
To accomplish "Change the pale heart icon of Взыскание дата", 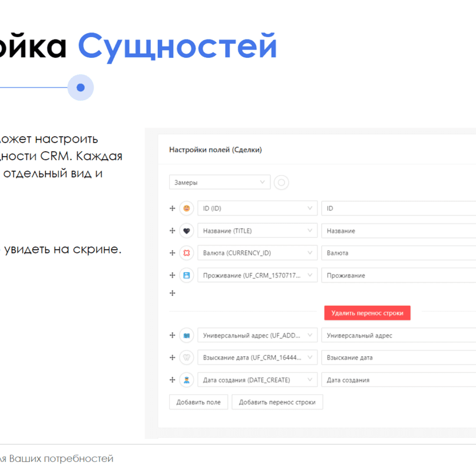I will point(187,358).
